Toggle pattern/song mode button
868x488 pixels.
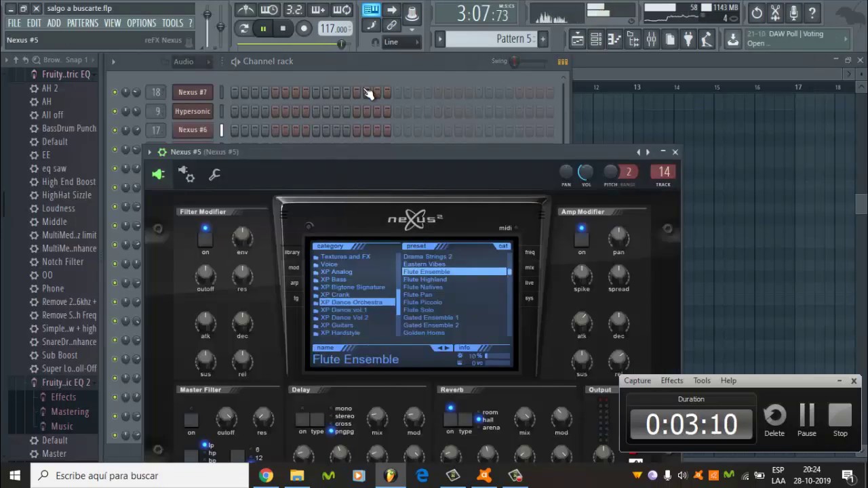tap(244, 28)
